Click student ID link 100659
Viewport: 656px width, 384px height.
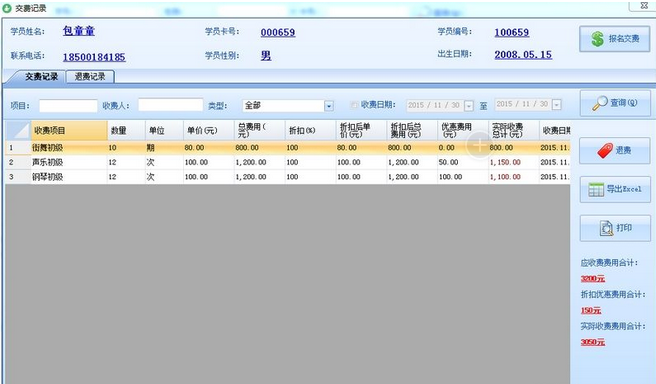512,32
